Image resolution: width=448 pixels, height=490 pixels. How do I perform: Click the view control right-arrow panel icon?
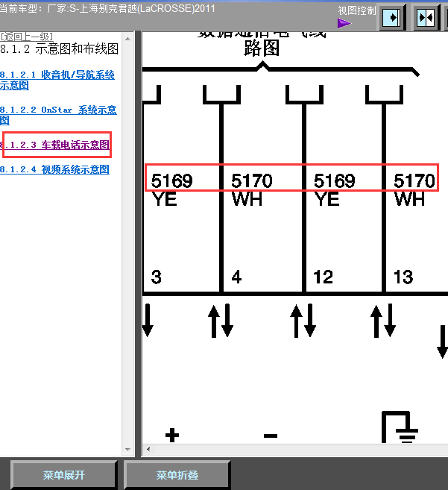pyautogui.click(x=392, y=17)
